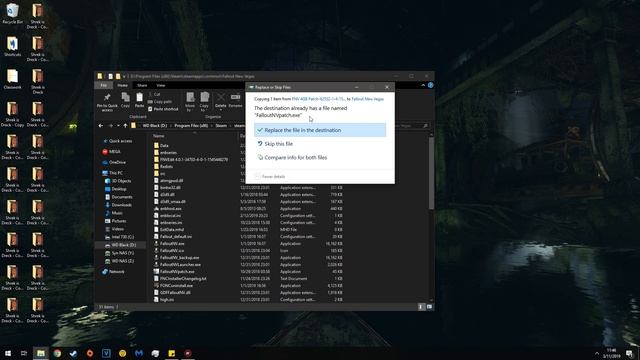
Task: Switch to large icons view in status bar
Action: pos(429,307)
